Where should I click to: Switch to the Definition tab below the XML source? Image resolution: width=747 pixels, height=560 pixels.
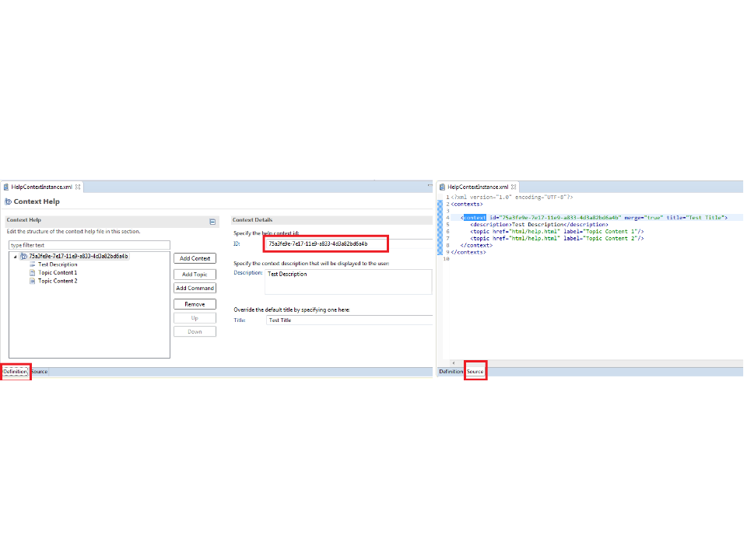coord(451,372)
